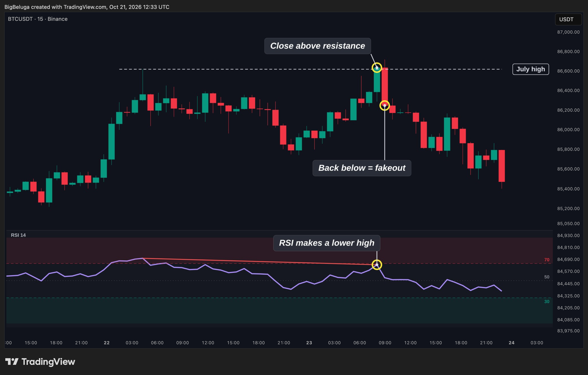Click the yellow circle on the breakout candle
The width and height of the screenshot is (588, 375).
377,68
